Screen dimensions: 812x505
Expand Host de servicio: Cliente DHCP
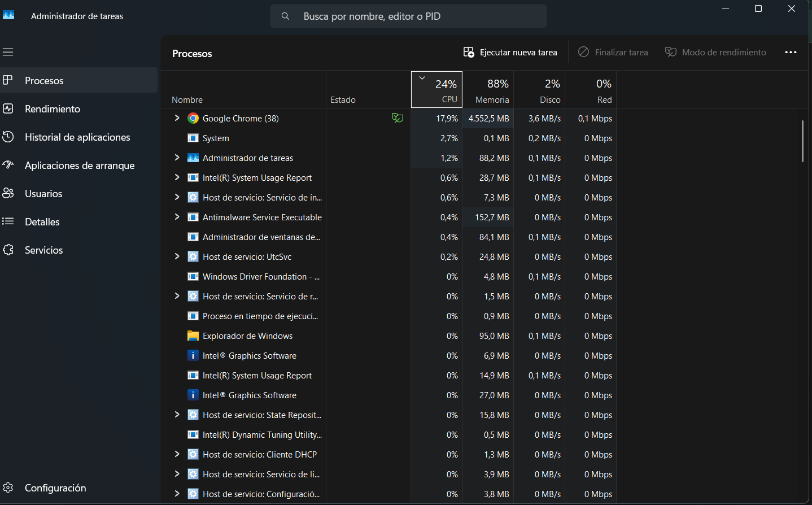click(177, 454)
